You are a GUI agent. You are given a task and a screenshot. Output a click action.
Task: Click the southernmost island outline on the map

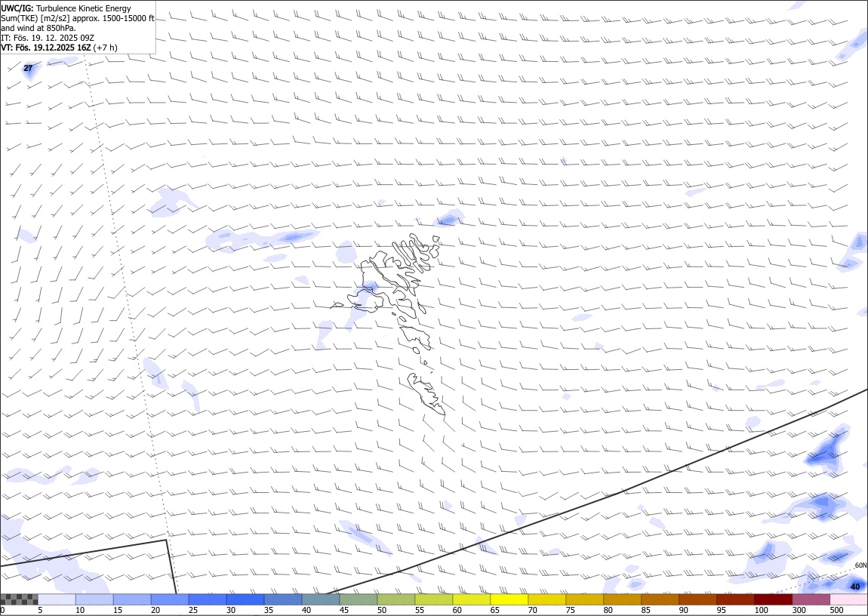pyautogui.click(x=426, y=393)
